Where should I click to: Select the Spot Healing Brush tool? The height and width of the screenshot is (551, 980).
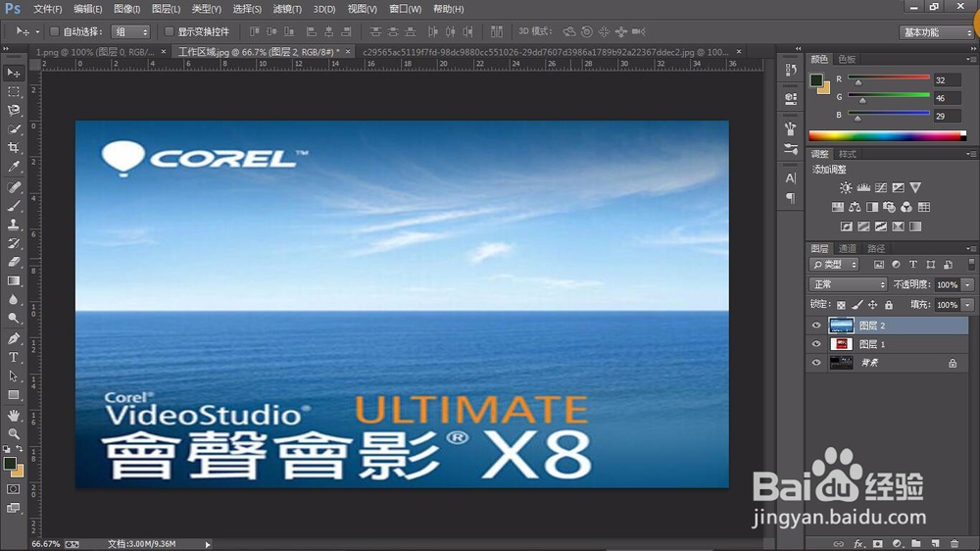click(x=13, y=187)
